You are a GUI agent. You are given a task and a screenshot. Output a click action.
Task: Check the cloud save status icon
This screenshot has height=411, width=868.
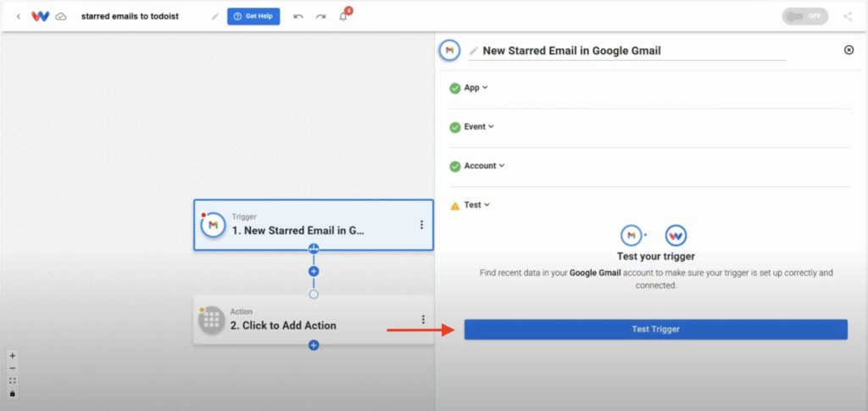point(61,17)
